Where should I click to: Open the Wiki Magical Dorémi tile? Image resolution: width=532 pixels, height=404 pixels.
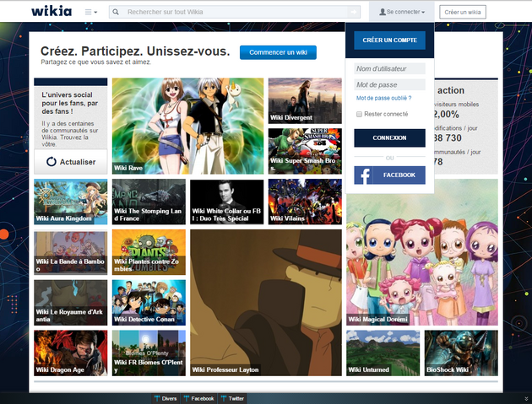[422, 257]
